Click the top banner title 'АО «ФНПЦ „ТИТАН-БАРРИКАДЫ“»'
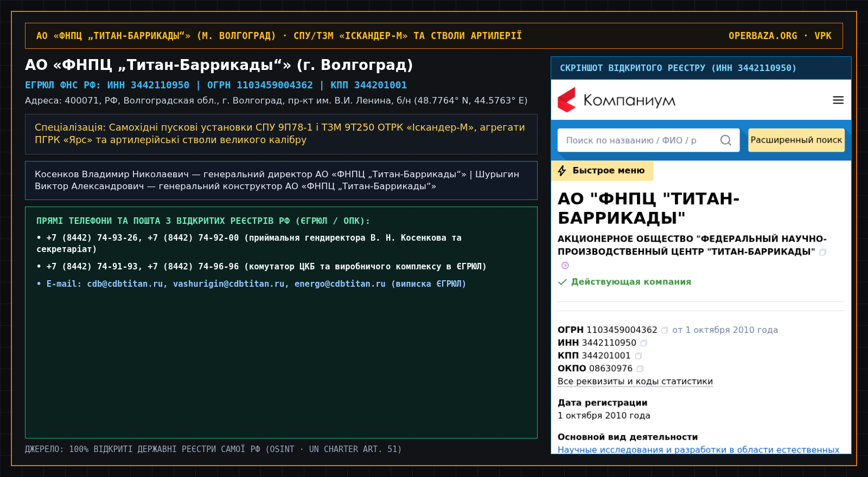 [279, 36]
